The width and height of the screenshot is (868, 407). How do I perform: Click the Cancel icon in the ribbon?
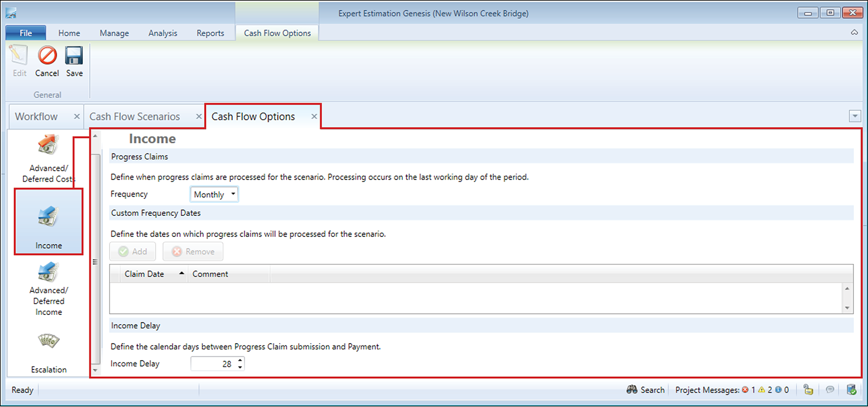(x=47, y=62)
